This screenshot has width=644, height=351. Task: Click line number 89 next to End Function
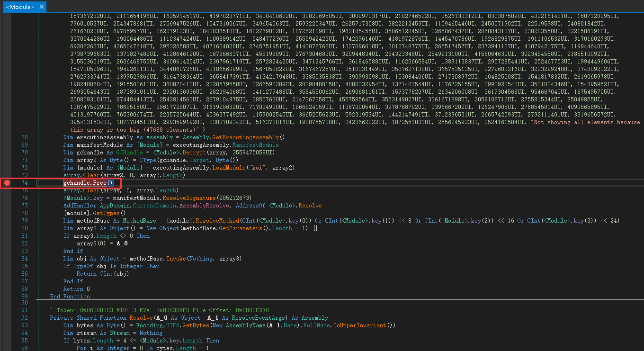point(24,296)
